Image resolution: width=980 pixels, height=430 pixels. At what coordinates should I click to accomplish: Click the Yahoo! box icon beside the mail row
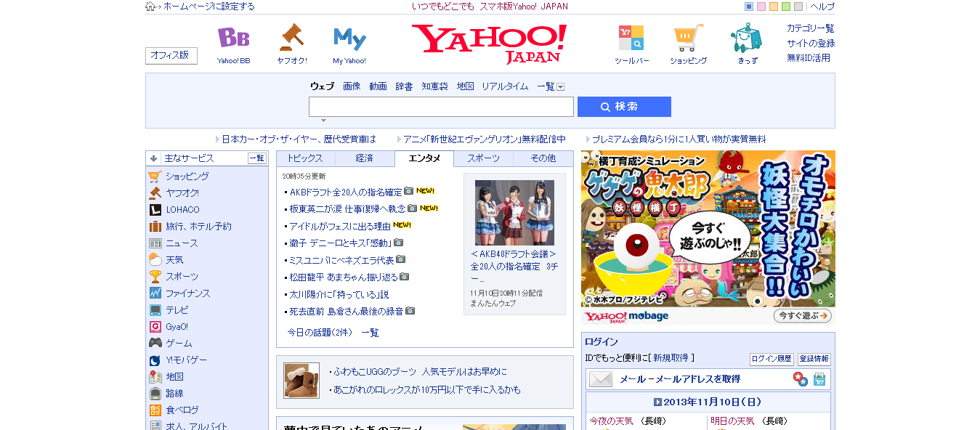coord(819,379)
